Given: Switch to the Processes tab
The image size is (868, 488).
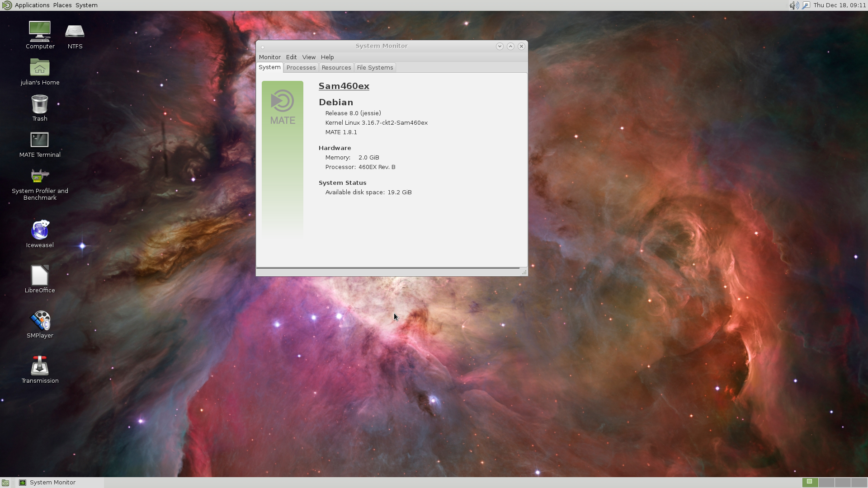Looking at the screenshot, I should click(x=301, y=68).
